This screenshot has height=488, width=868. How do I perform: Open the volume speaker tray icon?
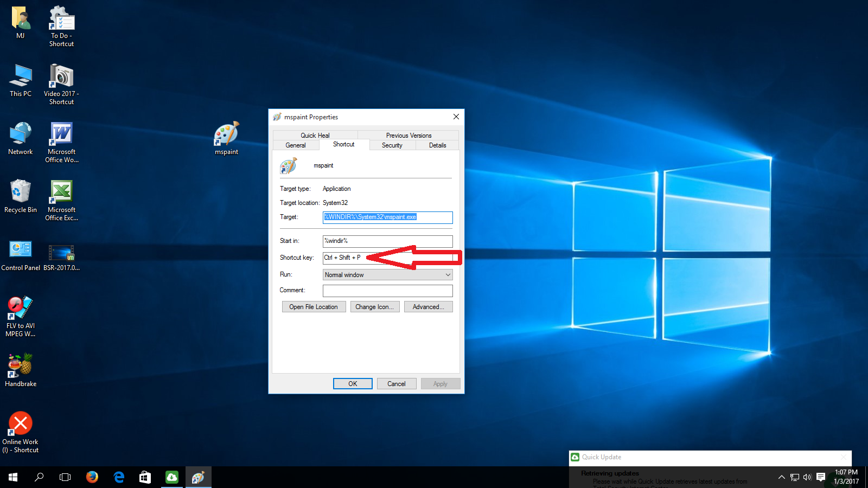coord(807,477)
